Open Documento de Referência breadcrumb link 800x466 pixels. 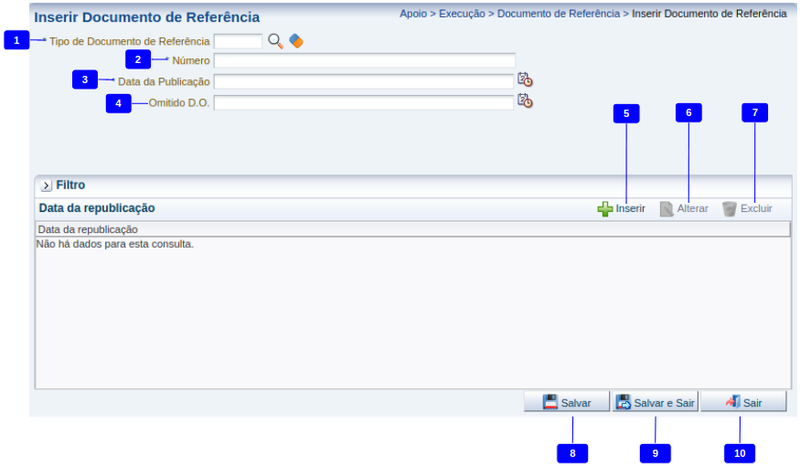point(558,15)
